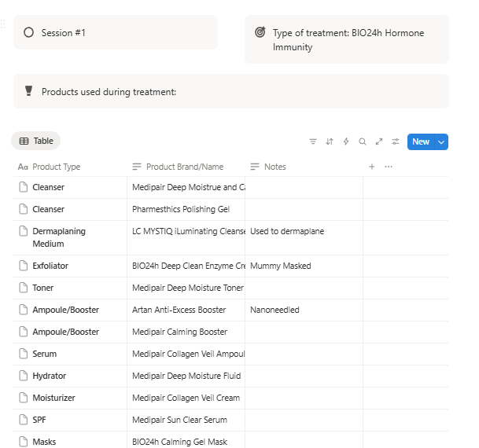Click the Mummy Masked note

click(x=281, y=266)
